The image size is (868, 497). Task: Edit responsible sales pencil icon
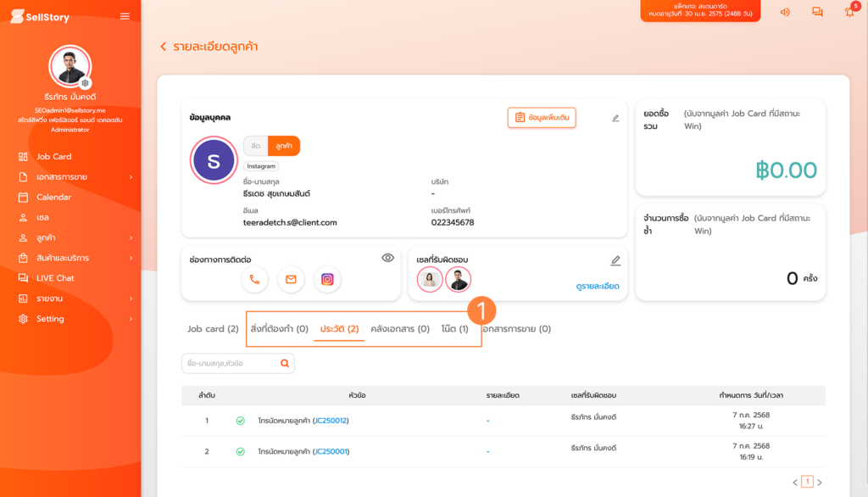615,260
